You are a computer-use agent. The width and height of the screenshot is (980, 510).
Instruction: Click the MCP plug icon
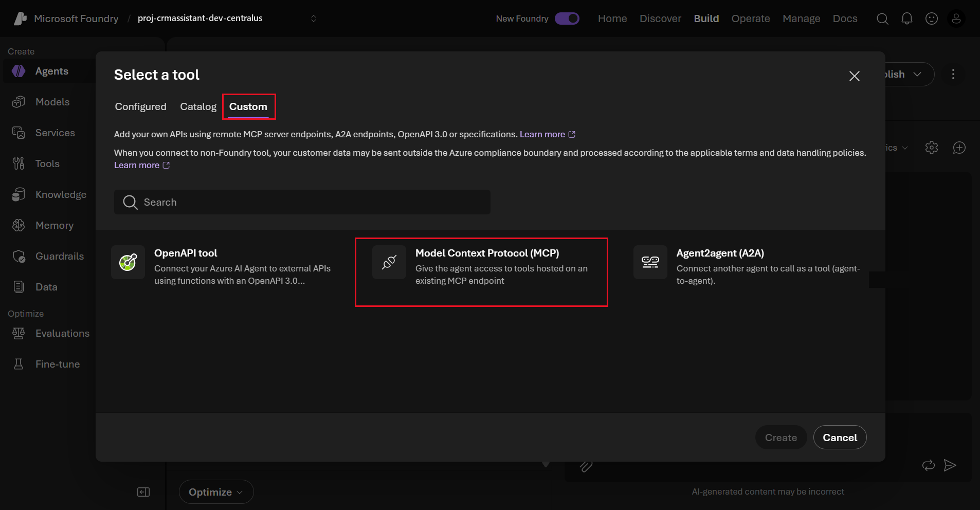click(389, 262)
